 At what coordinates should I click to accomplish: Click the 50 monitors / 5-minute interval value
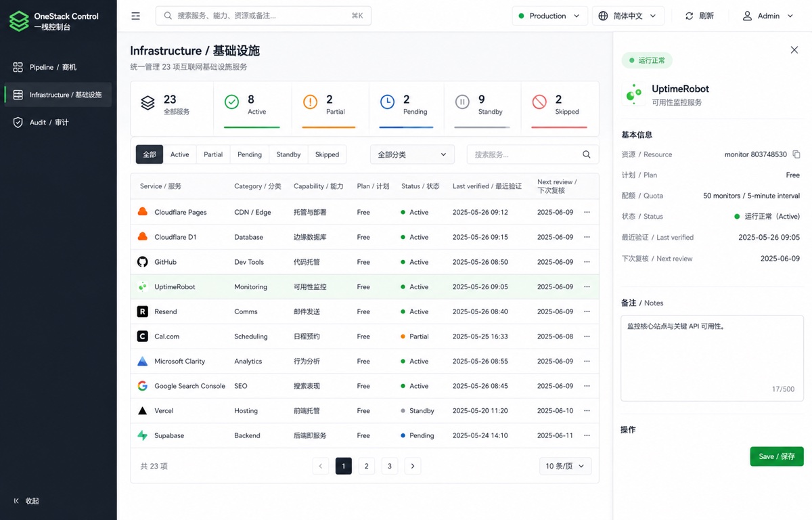(x=751, y=196)
